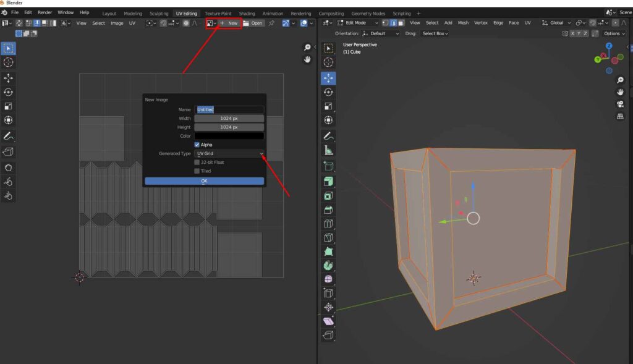Select the Rip Region tool in 3D viewport
The image size is (633, 364).
point(328,335)
